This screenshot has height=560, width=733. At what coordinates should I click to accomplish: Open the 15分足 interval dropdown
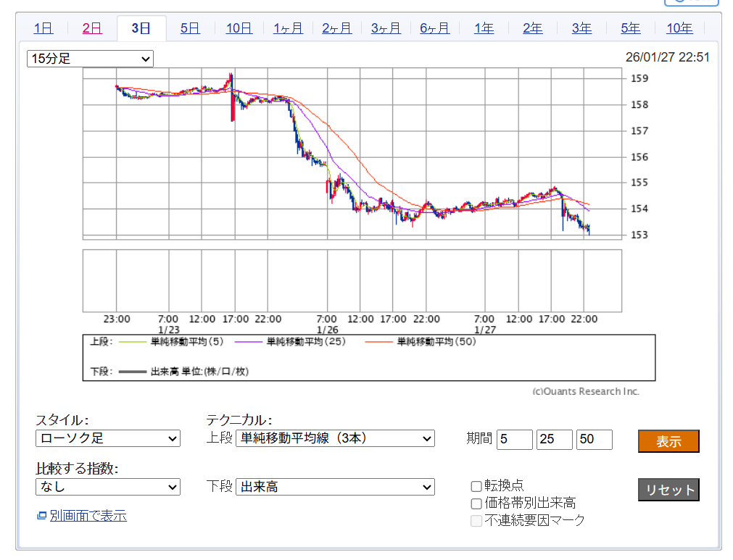90,59
